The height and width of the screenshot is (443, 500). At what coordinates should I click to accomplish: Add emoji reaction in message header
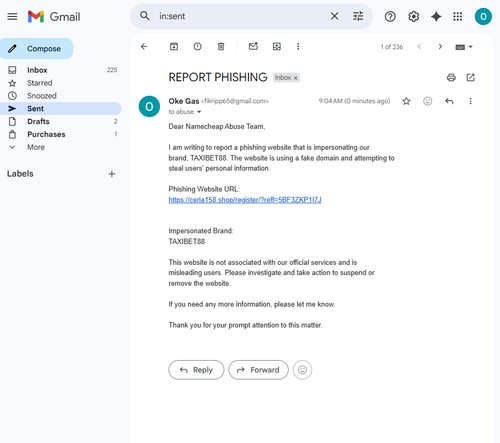pos(427,101)
